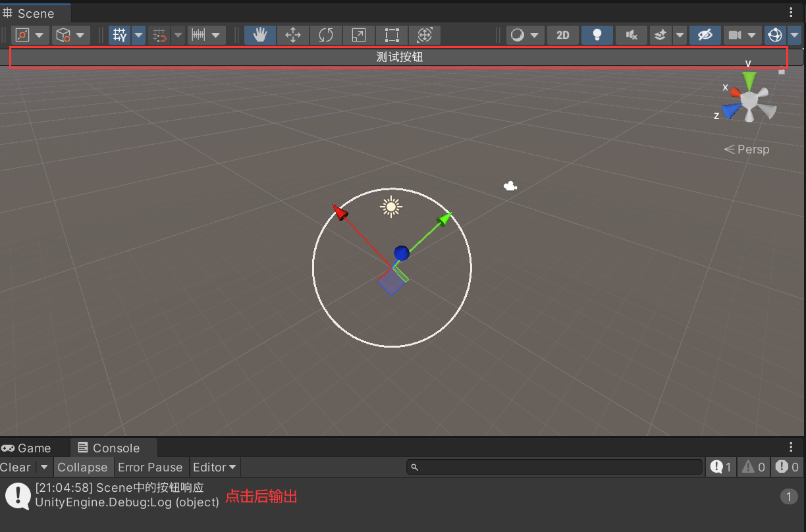806x532 pixels.
Task: Toggle scene effects layers button
Action: [661, 35]
